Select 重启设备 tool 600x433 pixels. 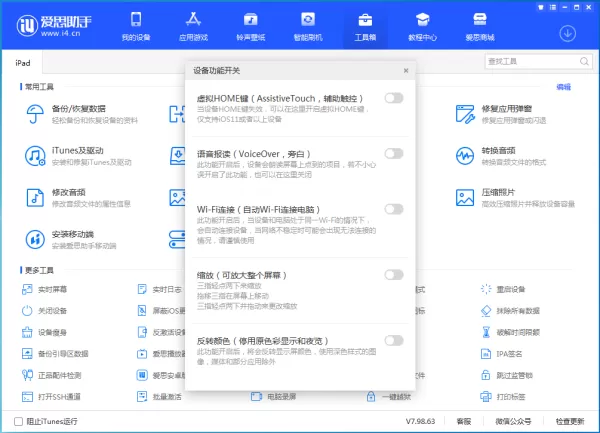pyautogui.click(x=503, y=290)
